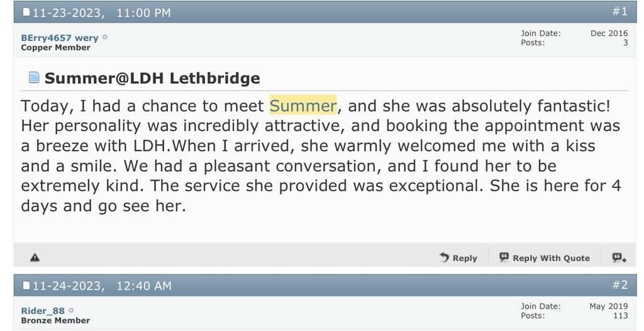The height and width of the screenshot is (331, 644).
Task: Open the #1 post permalink
Action: point(619,12)
